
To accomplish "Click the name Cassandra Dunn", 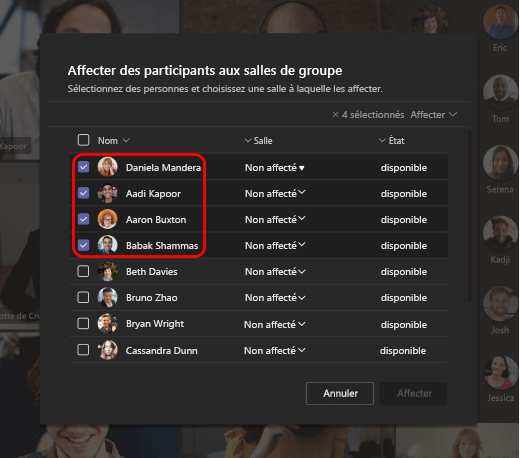I will click(162, 351).
